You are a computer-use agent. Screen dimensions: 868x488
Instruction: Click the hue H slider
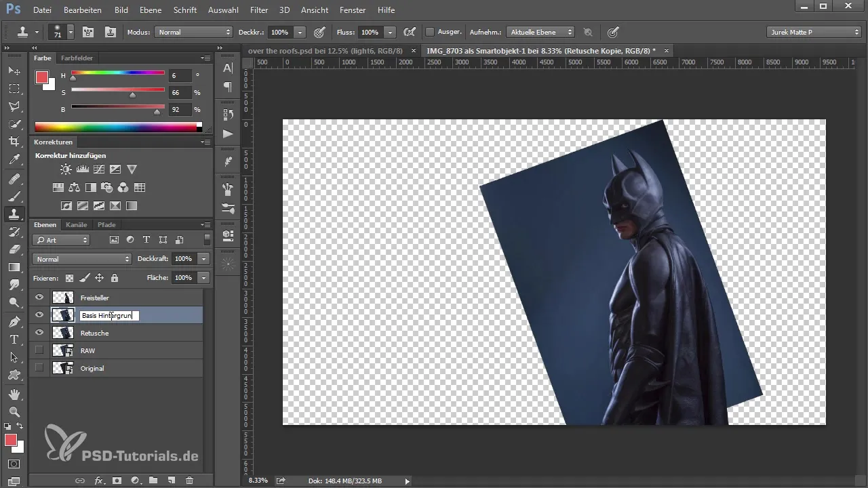118,75
